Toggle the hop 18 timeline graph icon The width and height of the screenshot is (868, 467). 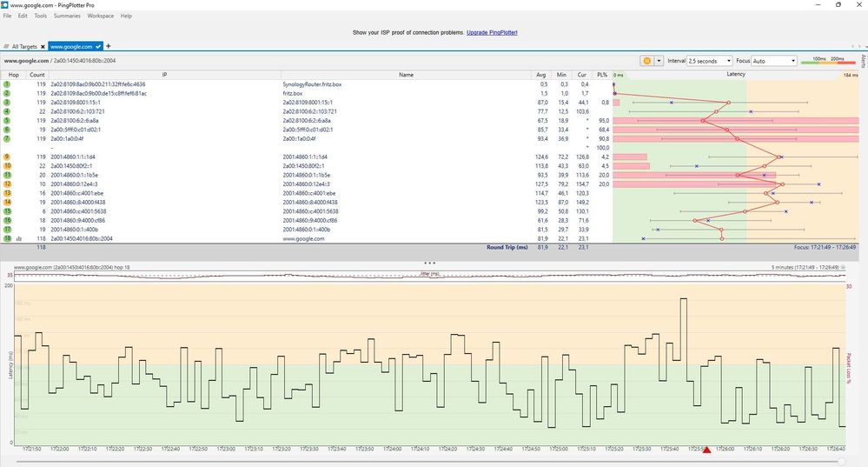pyautogui.click(x=19, y=239)
